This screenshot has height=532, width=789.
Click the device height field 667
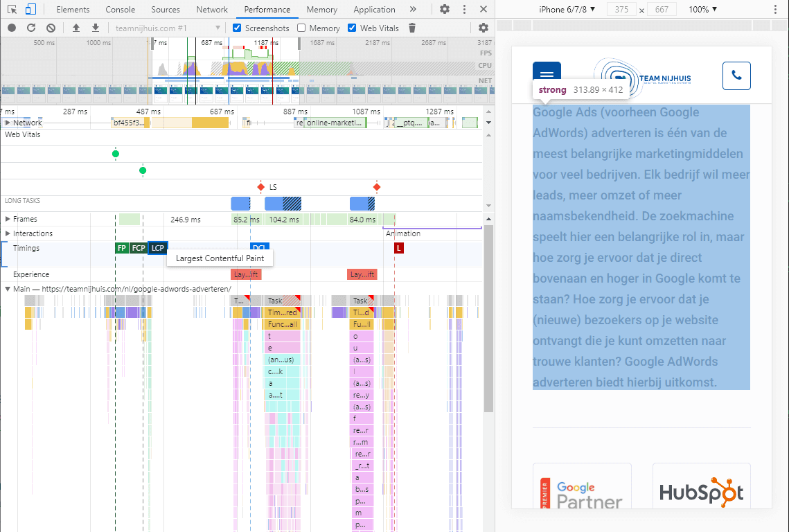coord(662,9)
